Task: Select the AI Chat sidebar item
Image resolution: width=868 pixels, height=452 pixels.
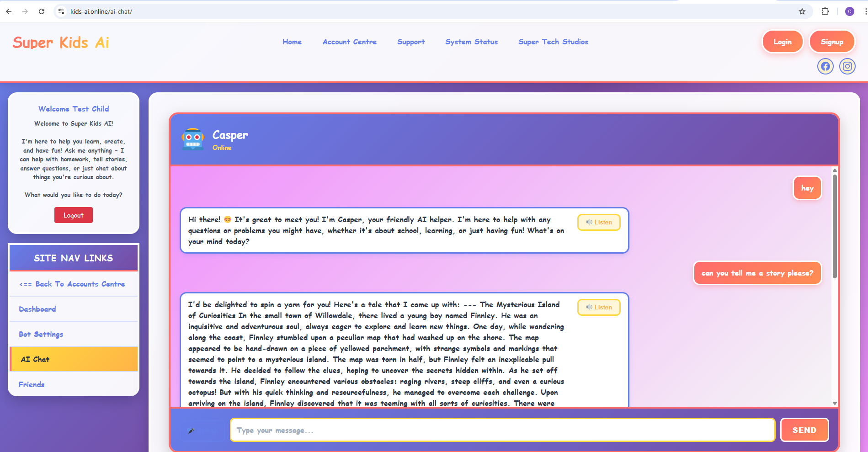Action: coord(74,359)
